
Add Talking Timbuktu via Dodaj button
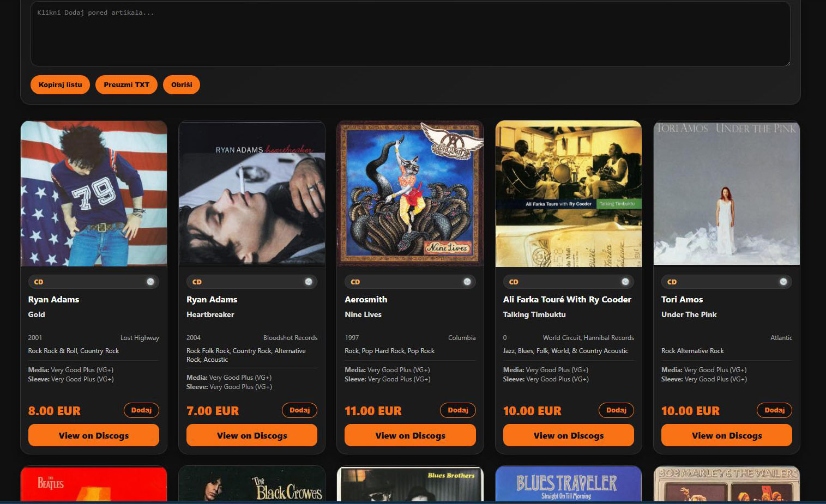(616, 410)
